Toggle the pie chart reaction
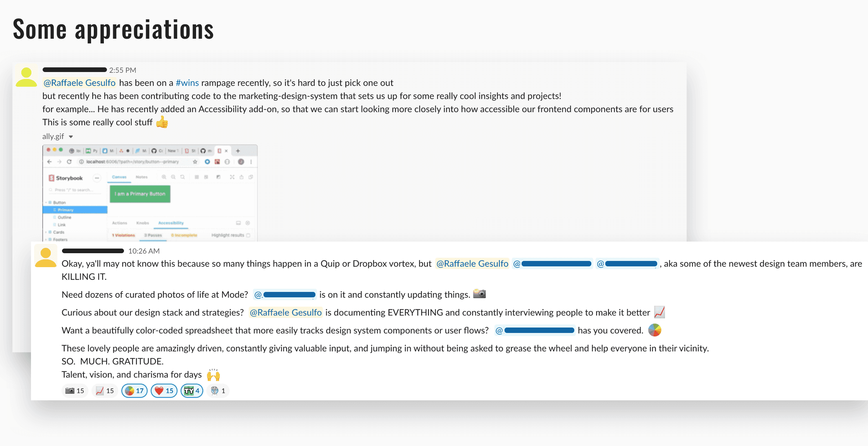The height and width of the screenshot is (446, 868). click(x=134, y=391)
